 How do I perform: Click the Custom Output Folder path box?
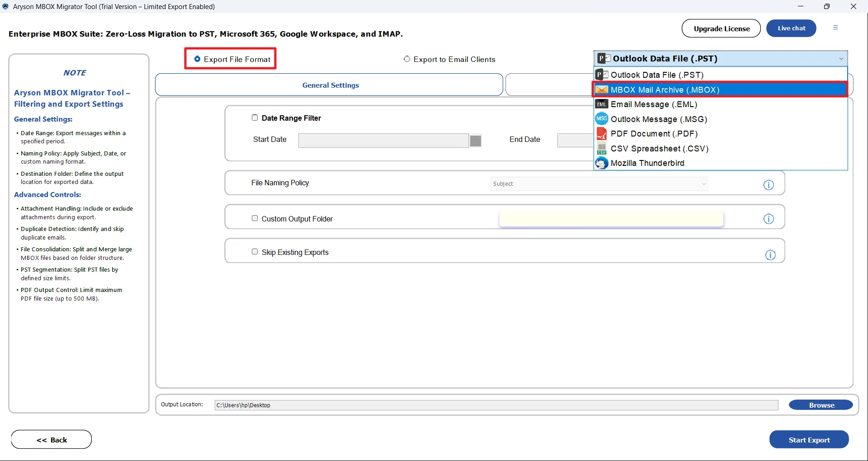[x=611, y=219]
